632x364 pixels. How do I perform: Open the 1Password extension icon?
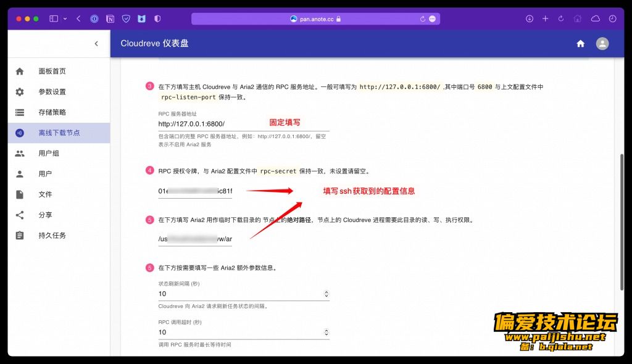(94, 19)
